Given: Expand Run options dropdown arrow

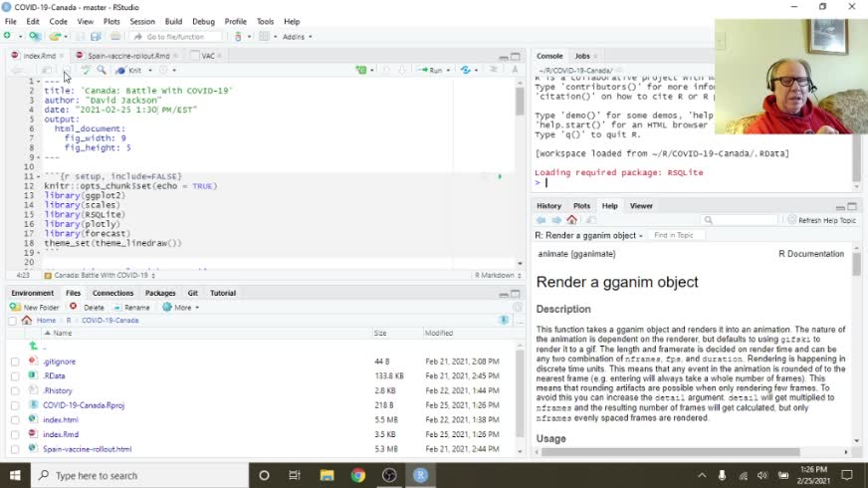Looking at the screenshot, I should tap(448, 71).
